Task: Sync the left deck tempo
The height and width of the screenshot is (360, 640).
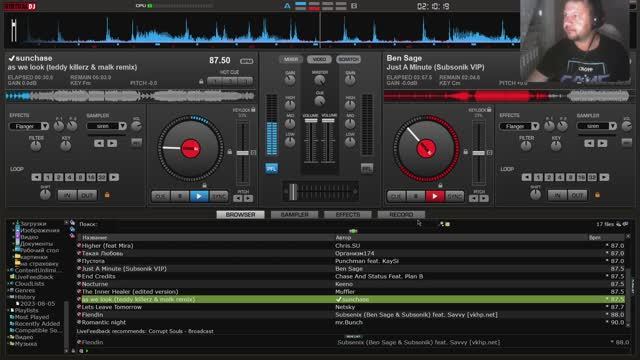Action: coord(219,197)
